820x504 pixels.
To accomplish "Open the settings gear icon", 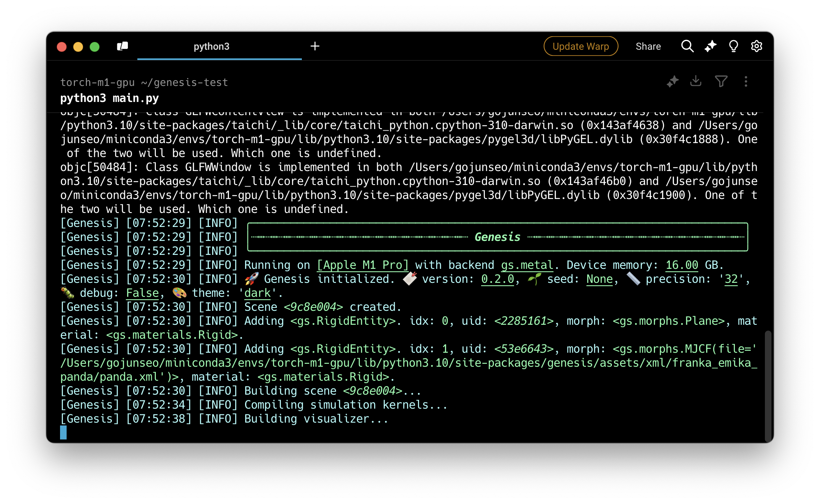I will [x=756, y=46].
